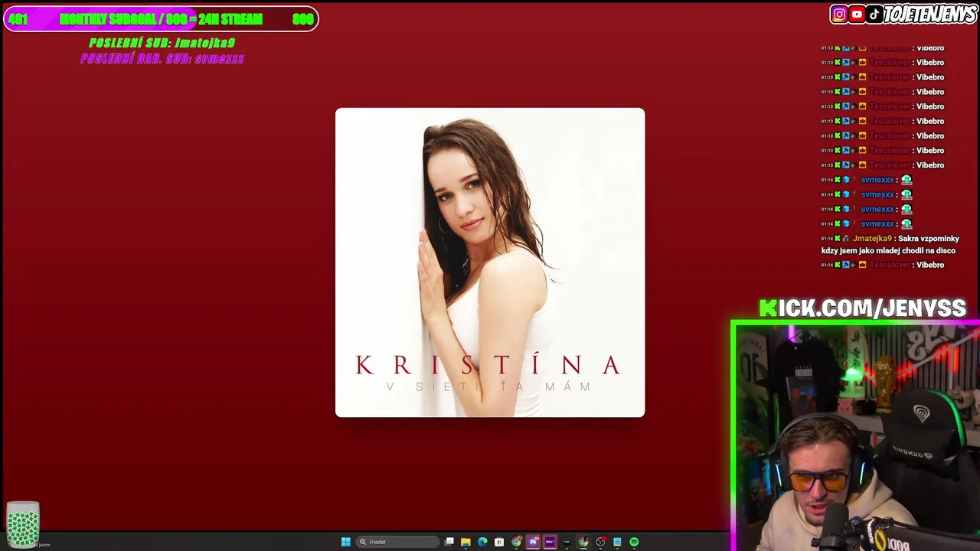This screenshot has width=980, height=551.
Task: Open the desktop icon in bottom-left corner
Action: pos(23,525)
